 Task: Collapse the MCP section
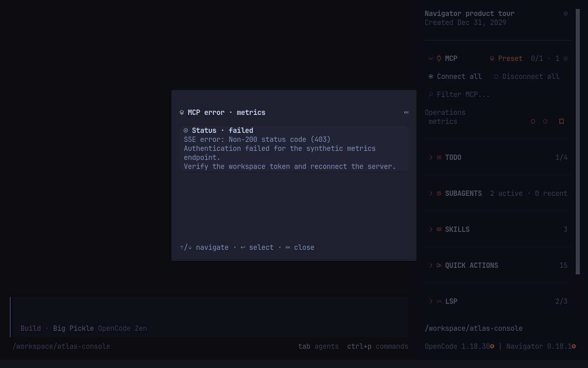click(431, 58)
